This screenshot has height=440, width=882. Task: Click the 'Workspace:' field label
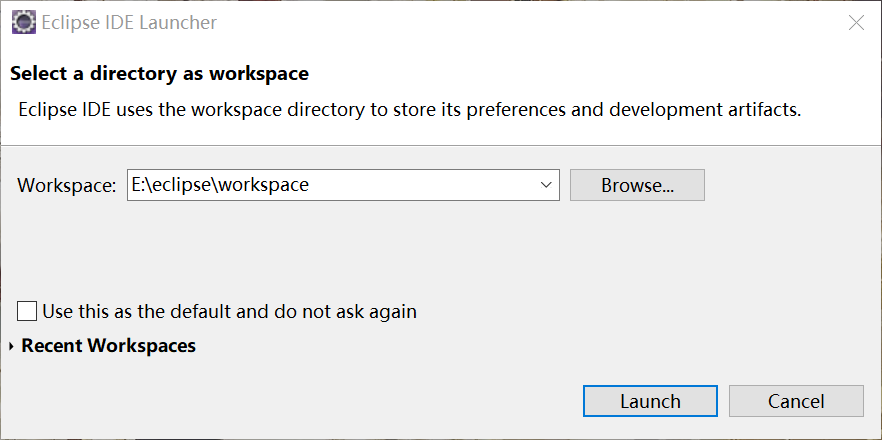(66, 186)
